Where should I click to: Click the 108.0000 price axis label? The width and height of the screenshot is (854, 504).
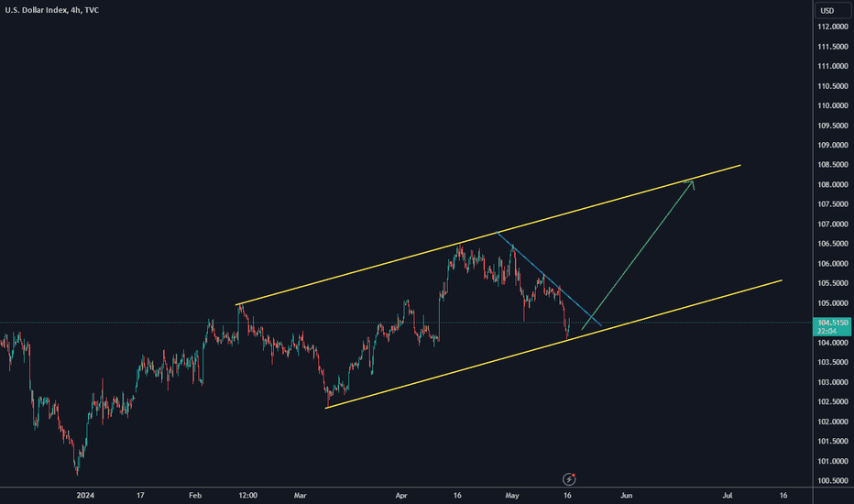[x=833, y=185]
